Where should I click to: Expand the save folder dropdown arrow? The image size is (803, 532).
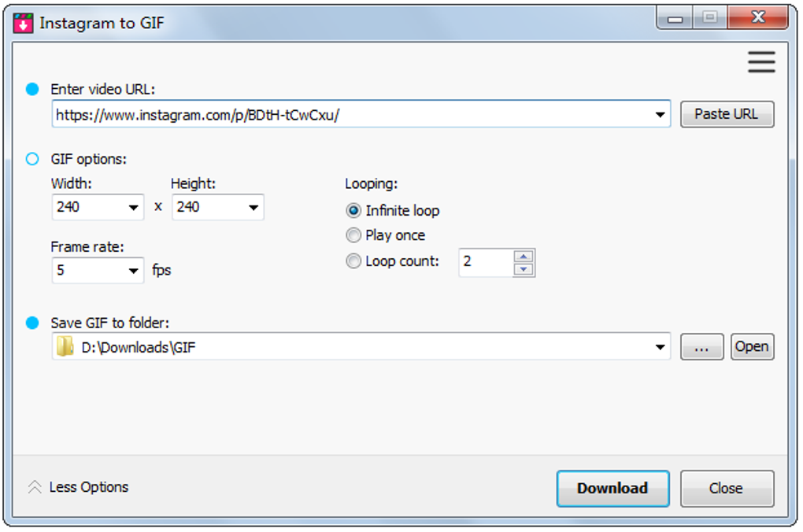tap(661, 347)
